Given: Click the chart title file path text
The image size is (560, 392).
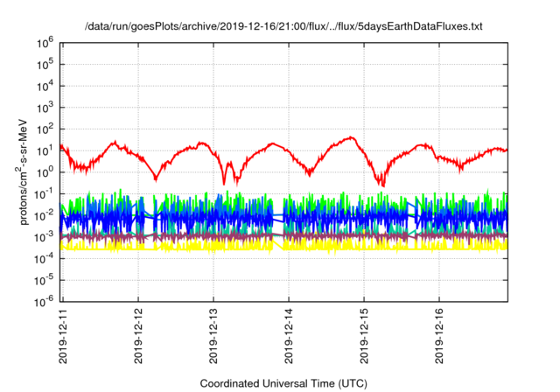Looking at the screenshot, I should 283,26.
